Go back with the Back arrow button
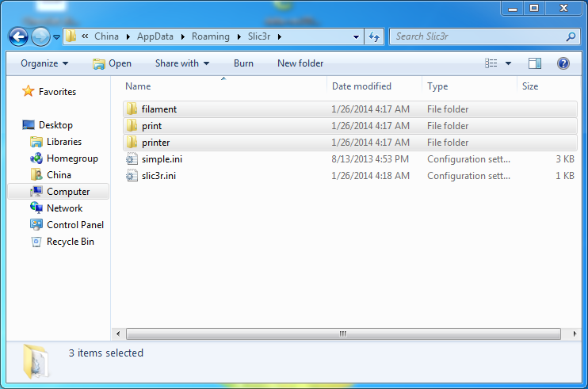 tap(18, 36)
